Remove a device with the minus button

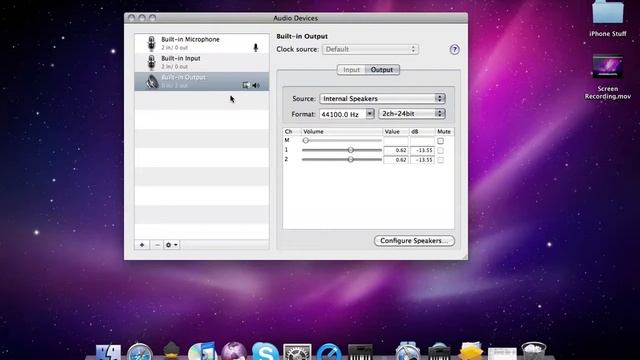(x=157, y=245)
